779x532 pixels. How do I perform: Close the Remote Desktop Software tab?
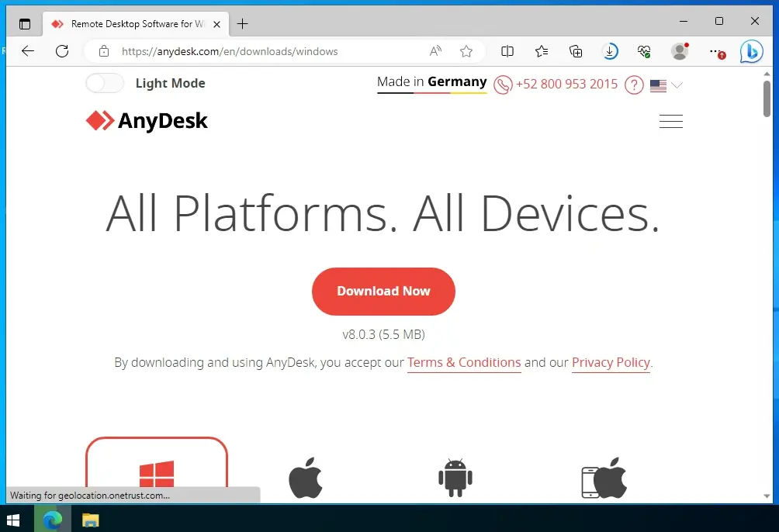coord(216,24)
